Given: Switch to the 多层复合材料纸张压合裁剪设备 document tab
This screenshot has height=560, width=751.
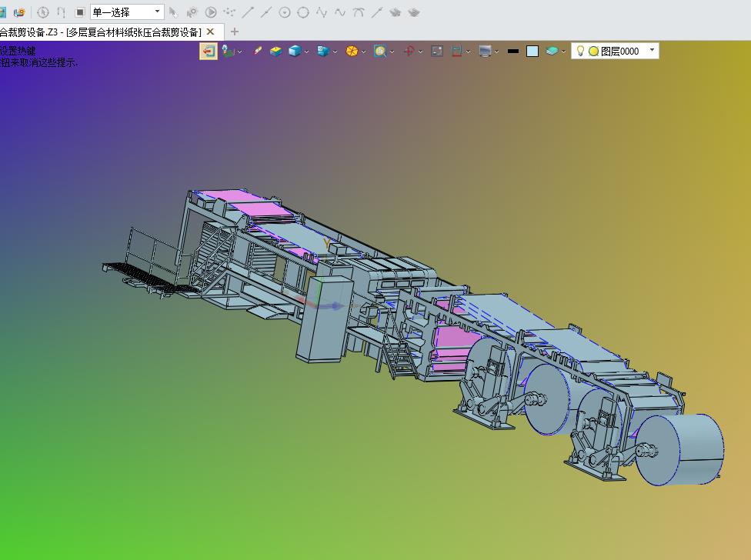Looking at the screenshot, I should pyautogui.click(x=101, y=32).
